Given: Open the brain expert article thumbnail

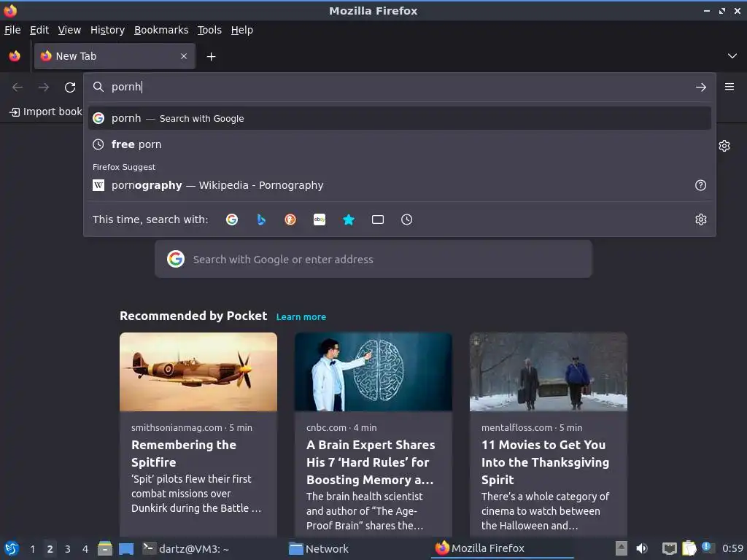Looking at the screenshot, I should pos(373,372).
